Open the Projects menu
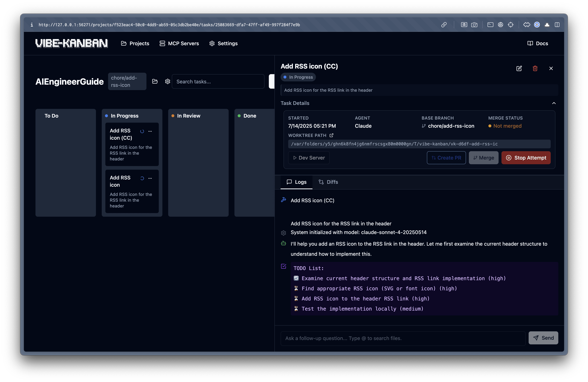This screenshot has height=382, width=588. [x=135, y=43]
